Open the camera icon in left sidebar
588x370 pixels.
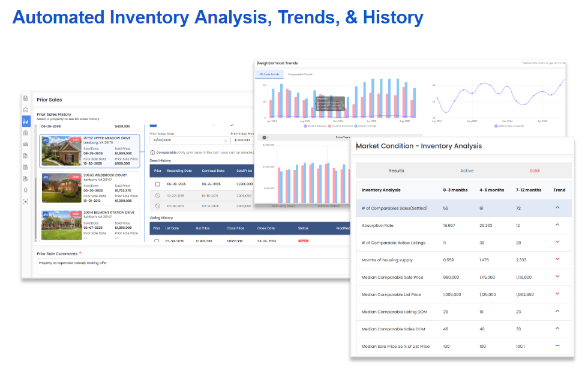tap(25, 133)
